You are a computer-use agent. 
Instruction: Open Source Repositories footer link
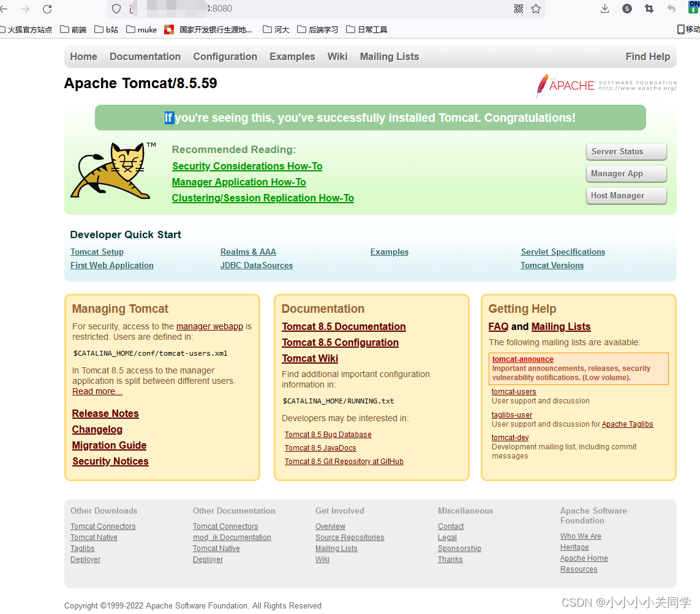(x=350, y=537)
